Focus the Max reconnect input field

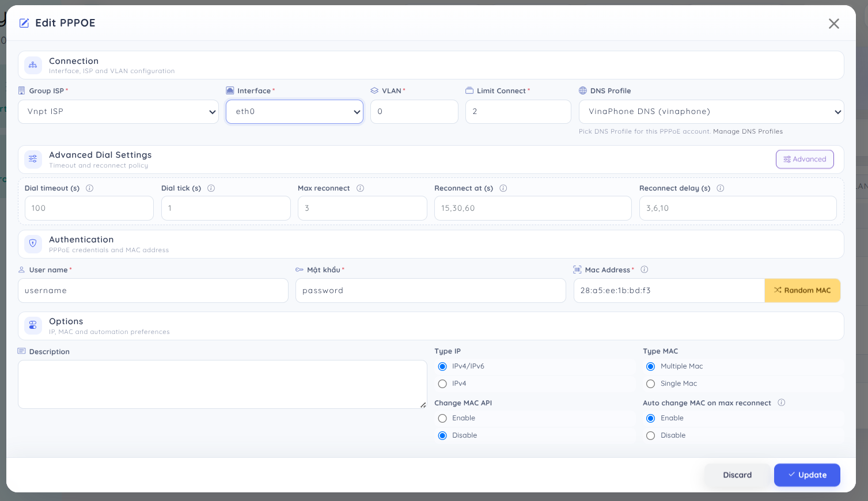click(x=362, y=208)
